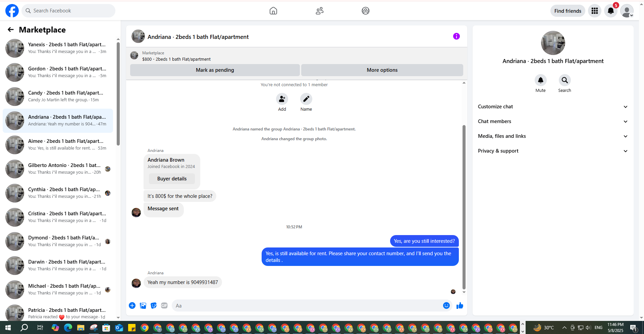Open Snipping Tool from the taskbar

(94, 328)
